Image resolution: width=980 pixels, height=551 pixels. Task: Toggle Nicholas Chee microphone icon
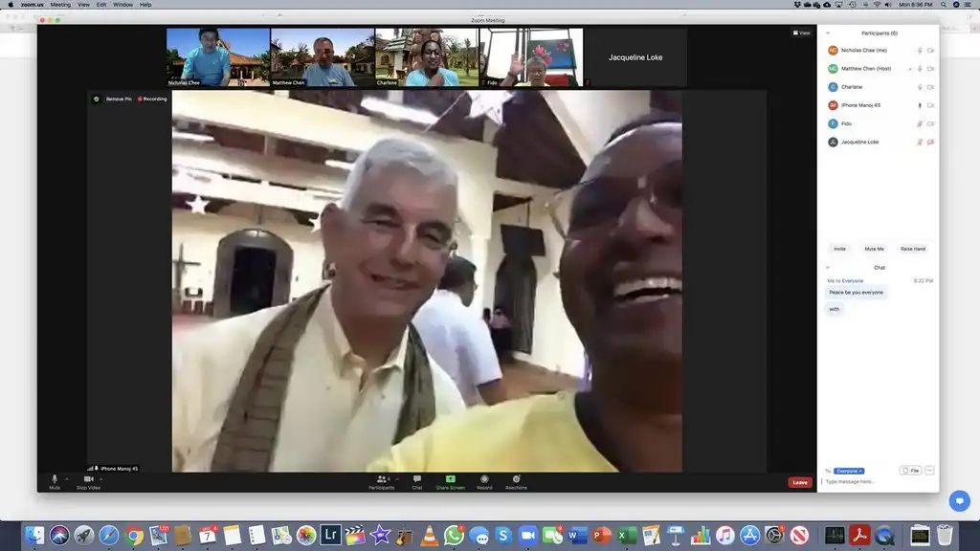920,51
